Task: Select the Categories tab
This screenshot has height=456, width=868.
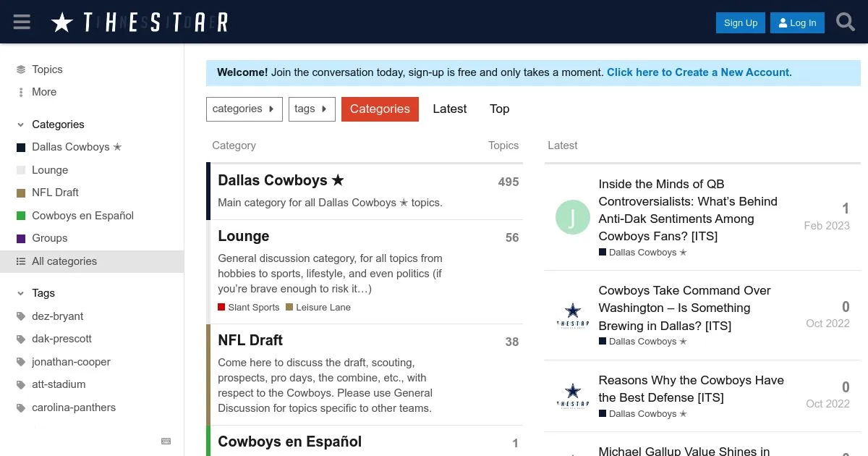Action: pos(380,109)
